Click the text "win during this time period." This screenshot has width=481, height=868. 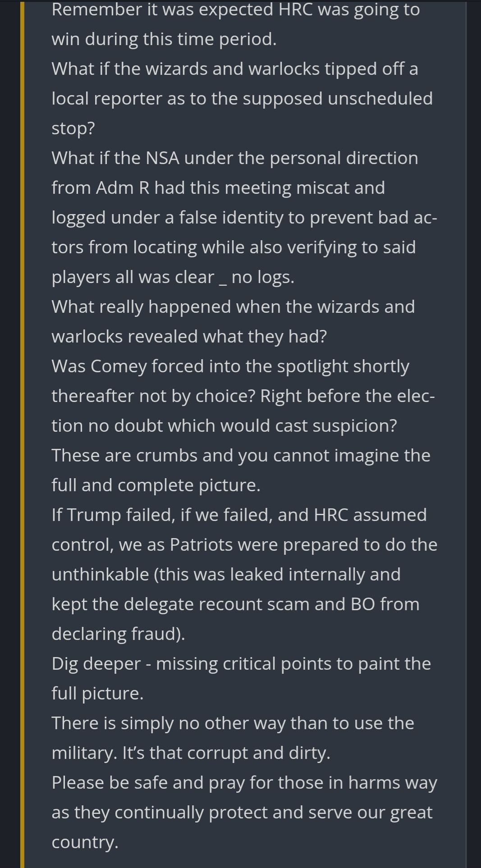[164, 39]
